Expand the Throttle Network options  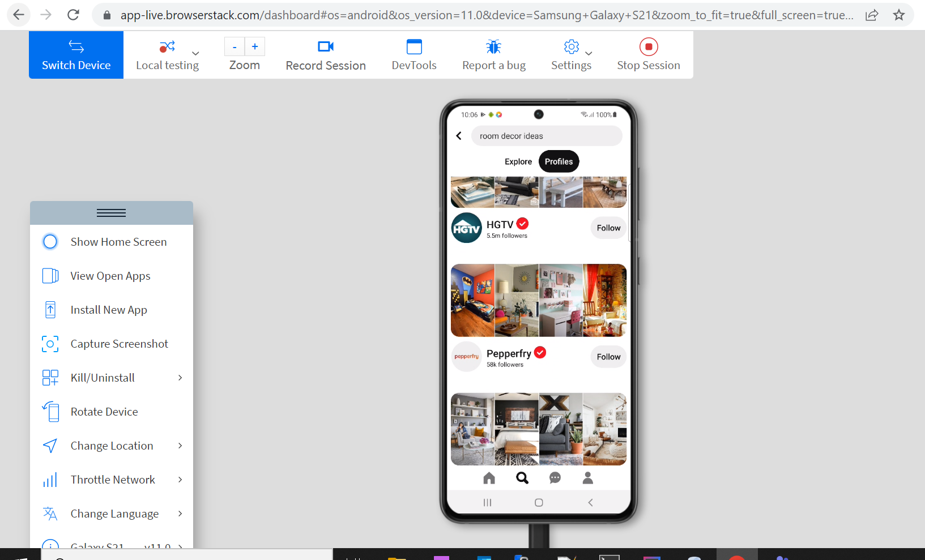tap(180, 480)
